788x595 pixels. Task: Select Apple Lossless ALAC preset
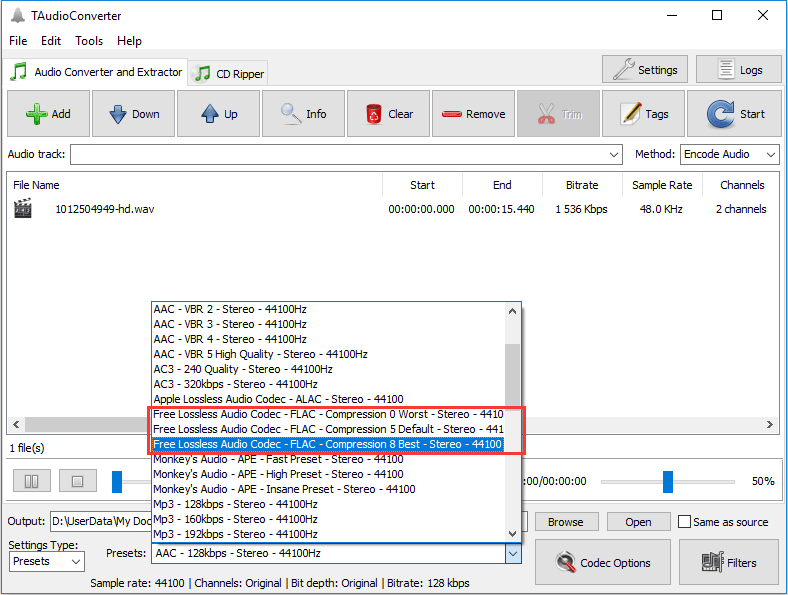click(328, 399)
